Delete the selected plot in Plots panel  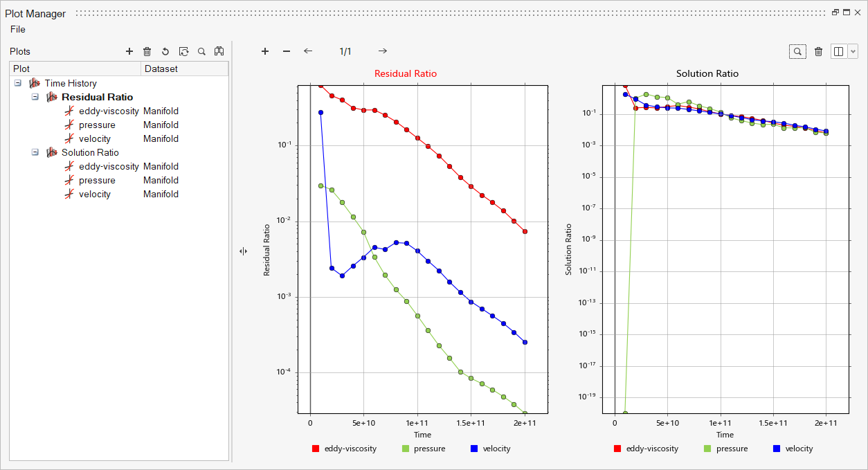pyautogui.click(x=147, y=51)
